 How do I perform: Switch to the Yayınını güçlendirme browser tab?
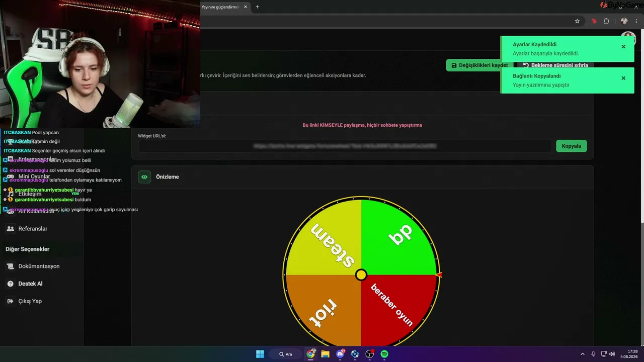tap(220, 7)
